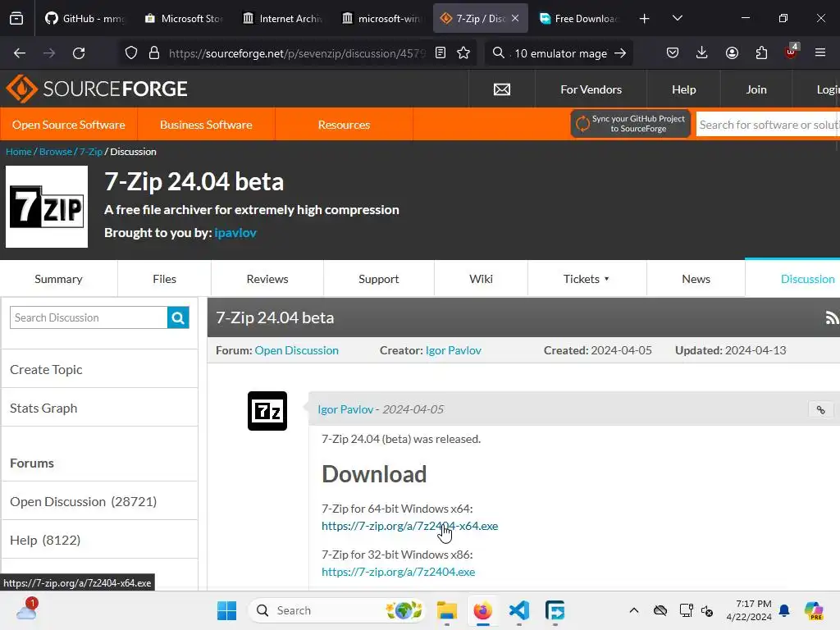840x630 pixels.
Task: Open the News tab
Action: 696,279
